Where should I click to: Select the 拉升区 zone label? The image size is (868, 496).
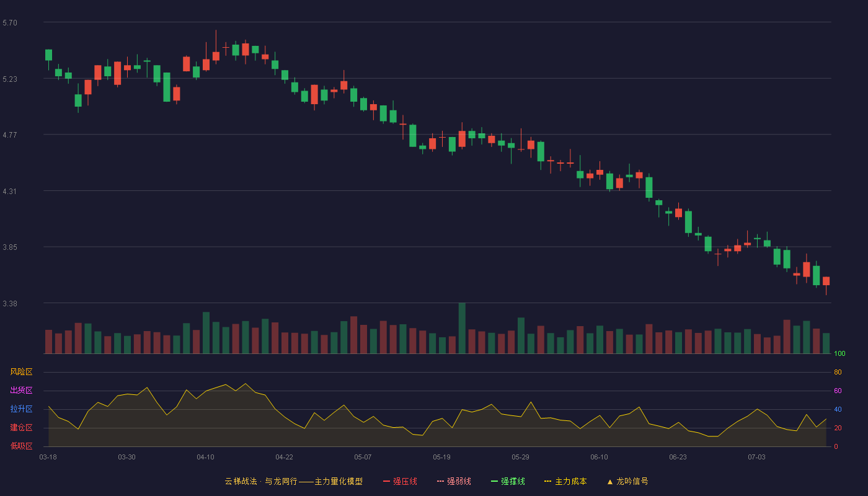pyautogui.click(x=22, y=409)
